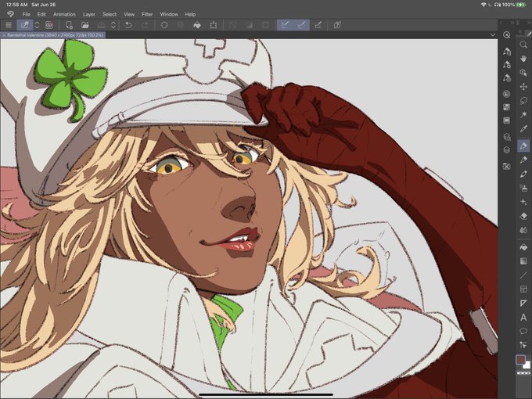Select the Brush tool

(523, 174)
